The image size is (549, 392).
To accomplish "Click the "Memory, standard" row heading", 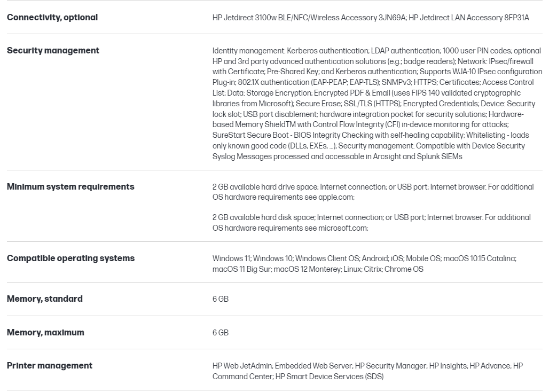I will click(45, 299).
